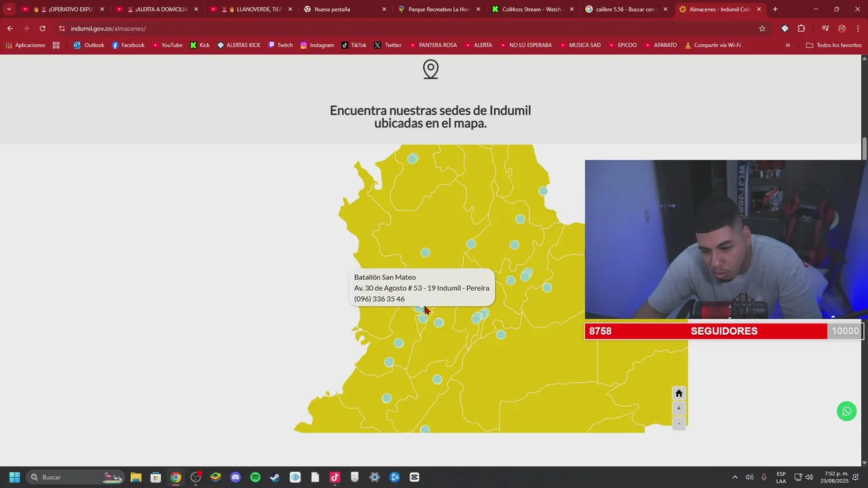Click the map home reset button

click(679, 393)
